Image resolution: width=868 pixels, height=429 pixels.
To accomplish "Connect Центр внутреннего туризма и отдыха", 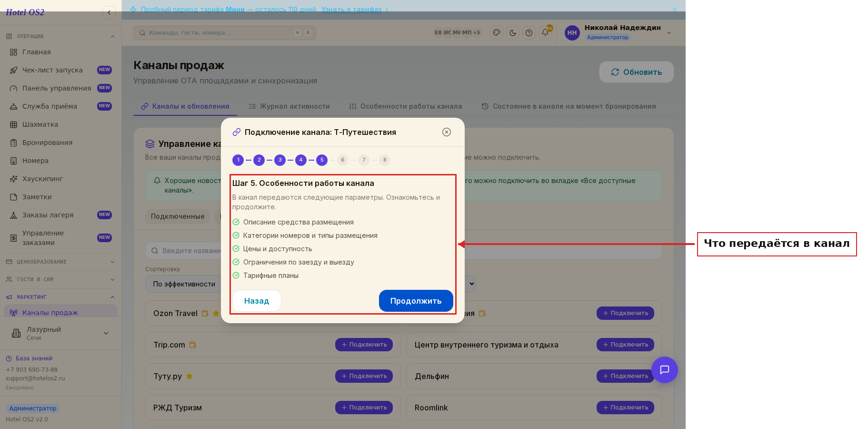I will pyautogui.click(x=625, y=345).
